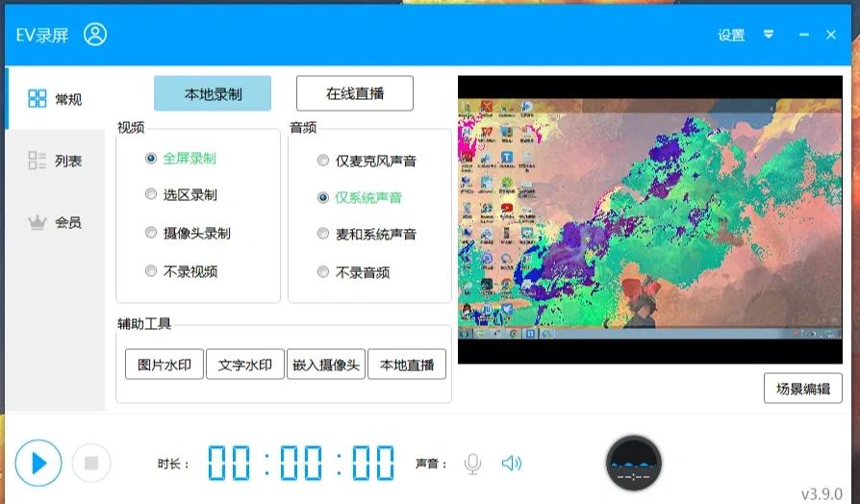Close the EV录屏 window
The image size is (860, 504).
(x=831, y=35)
